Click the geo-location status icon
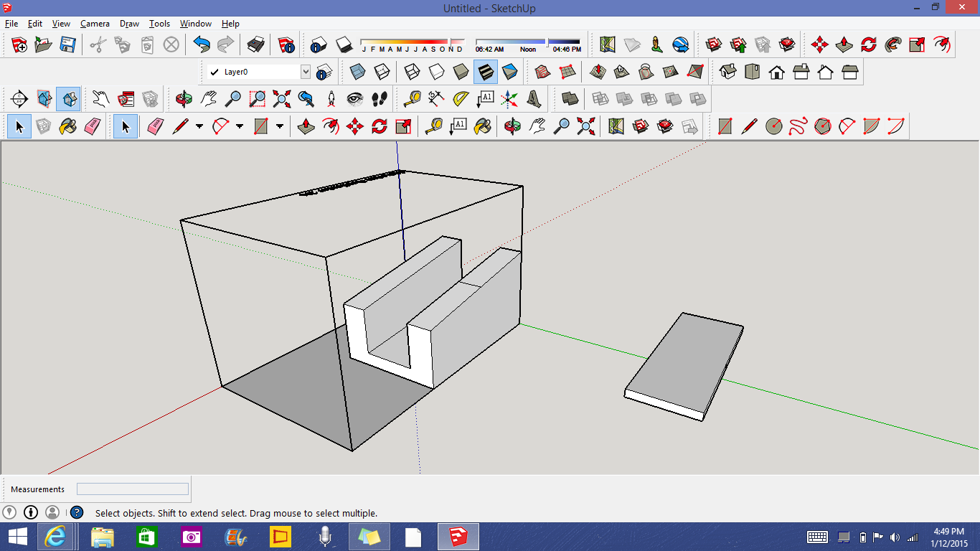 (x=9, y=512)
